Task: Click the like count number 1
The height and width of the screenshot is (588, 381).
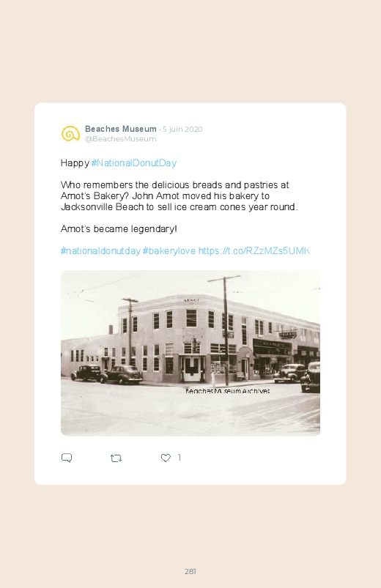Action: [x=179, y=458]
